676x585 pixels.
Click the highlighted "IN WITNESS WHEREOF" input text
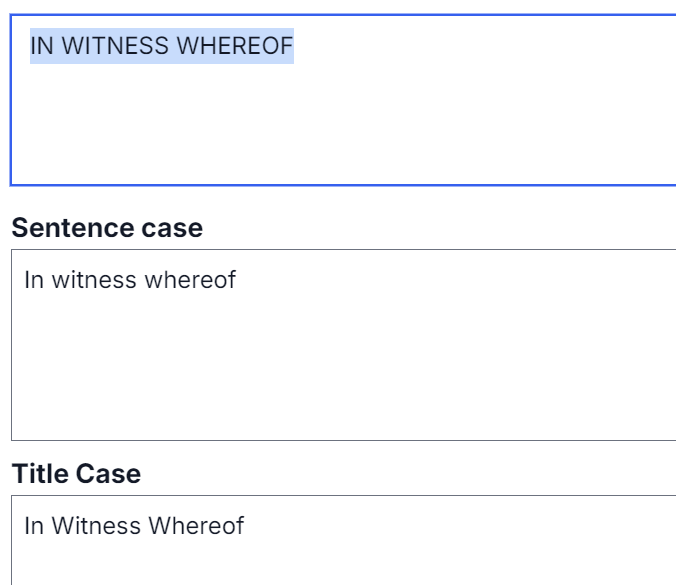161,46
